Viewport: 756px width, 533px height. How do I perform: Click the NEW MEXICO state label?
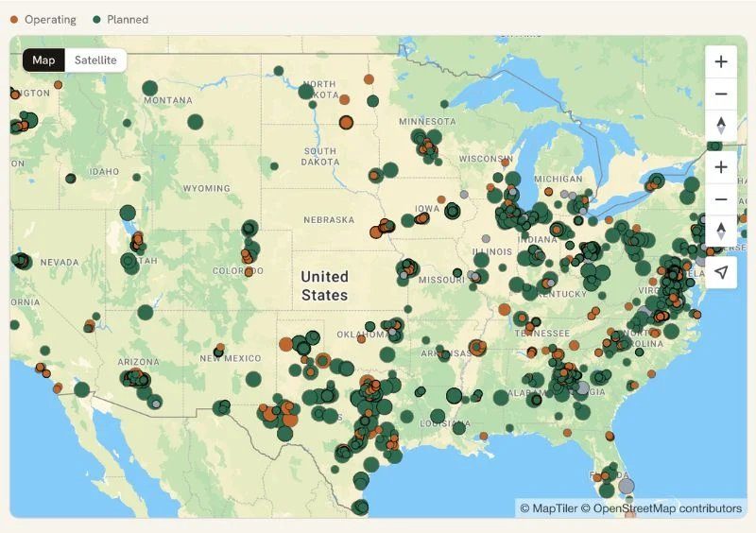point(231,358)
